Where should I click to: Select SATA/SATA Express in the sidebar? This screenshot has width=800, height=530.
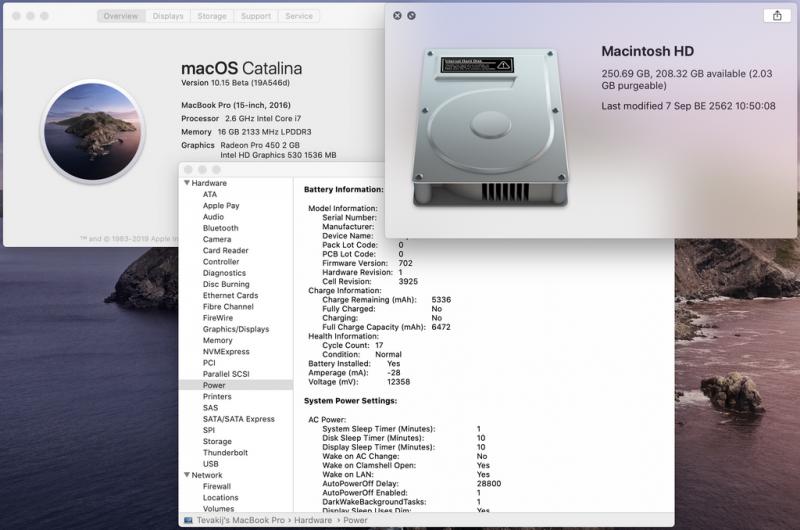pyautogui.click(x=239, y=419)
